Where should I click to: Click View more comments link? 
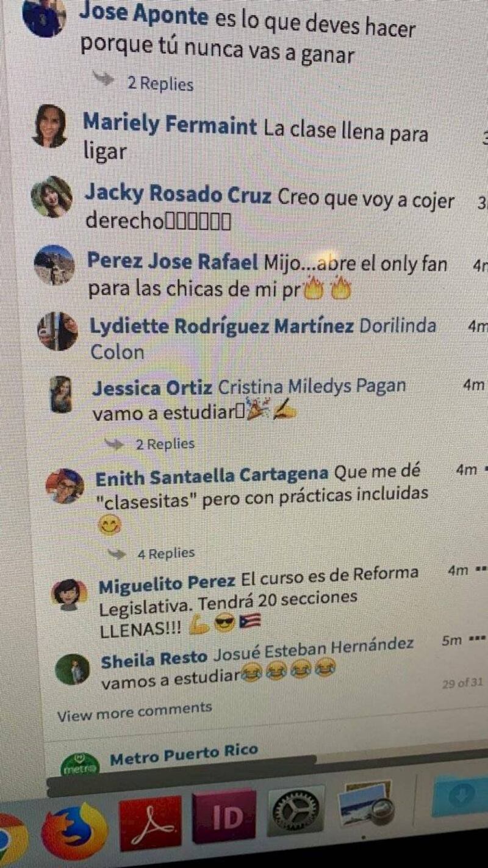[x=135, y=712]
